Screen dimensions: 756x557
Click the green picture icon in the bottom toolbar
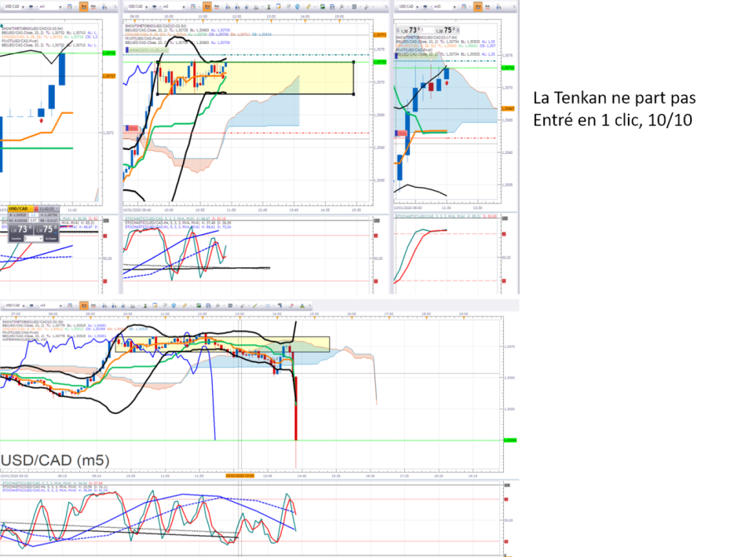(x=199, y=306)
